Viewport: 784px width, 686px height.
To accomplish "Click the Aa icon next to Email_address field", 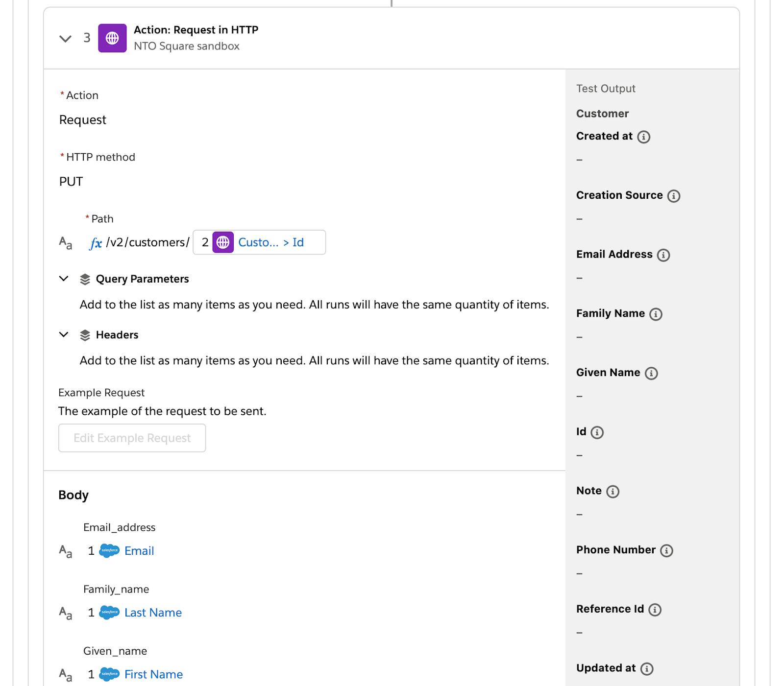I will click(x=66, y=551).
